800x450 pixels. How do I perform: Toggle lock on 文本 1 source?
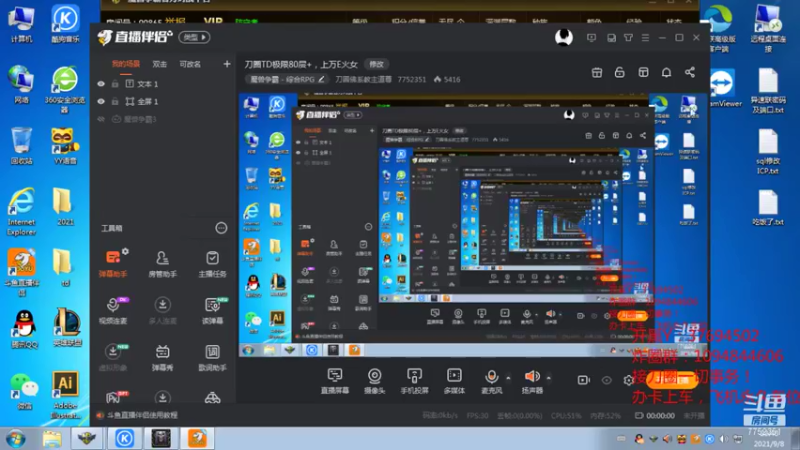(x=115, y=84)
